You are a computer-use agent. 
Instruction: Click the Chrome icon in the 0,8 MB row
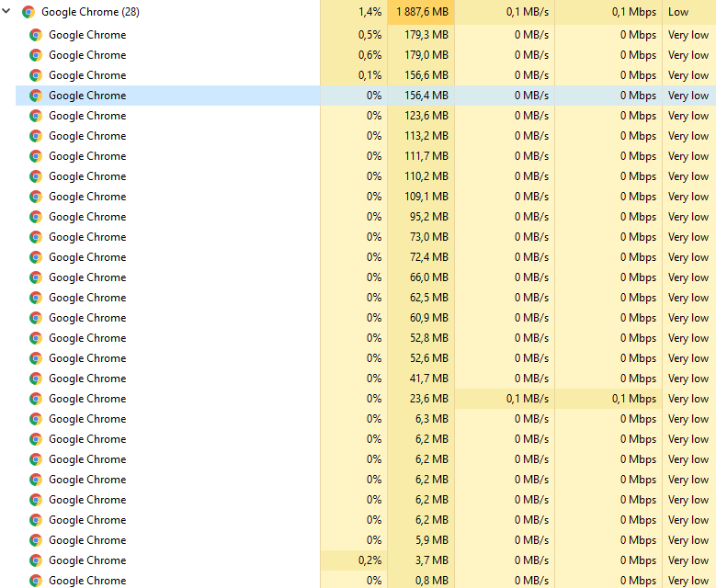click(36, 581)
